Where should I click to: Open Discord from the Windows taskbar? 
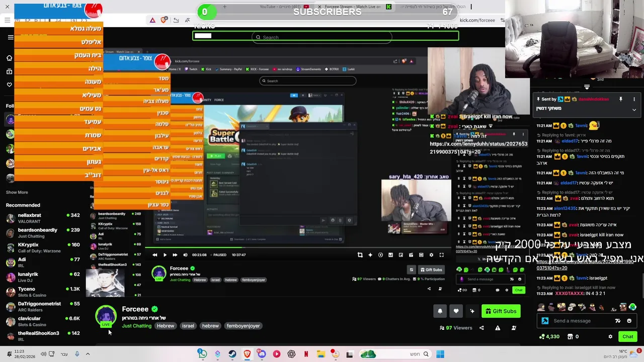262,354
